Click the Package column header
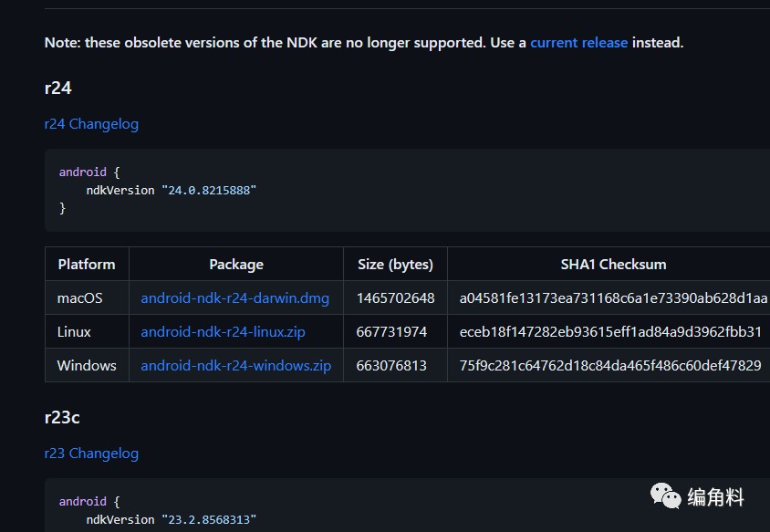Image resolution: width=770 pixels, height=532 pixels. (x=236, y=264)
